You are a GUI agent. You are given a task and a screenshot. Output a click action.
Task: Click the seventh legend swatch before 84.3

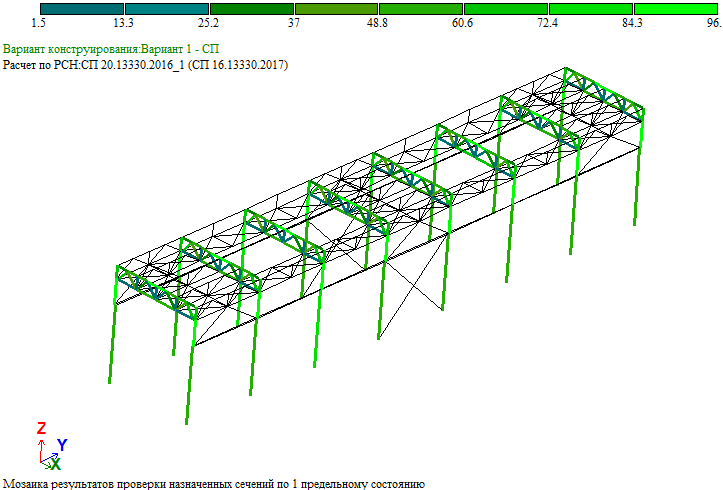click(591, 9)
